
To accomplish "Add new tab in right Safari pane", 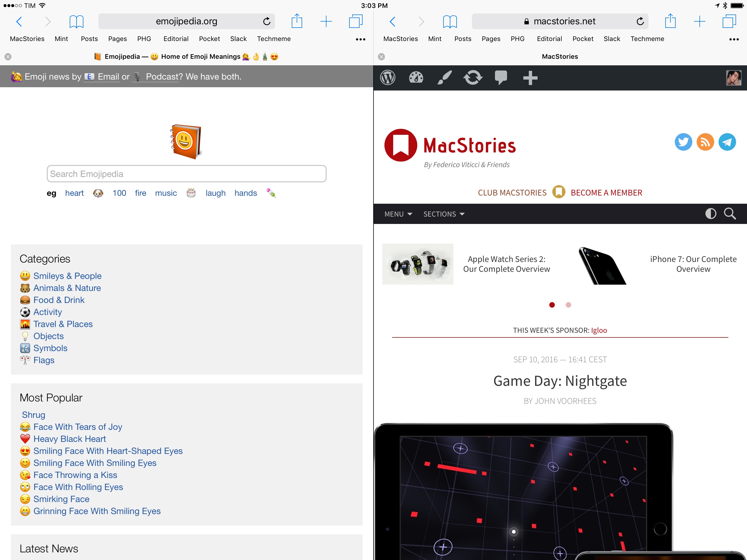I will pyautogui.click(x=700, y=22).
